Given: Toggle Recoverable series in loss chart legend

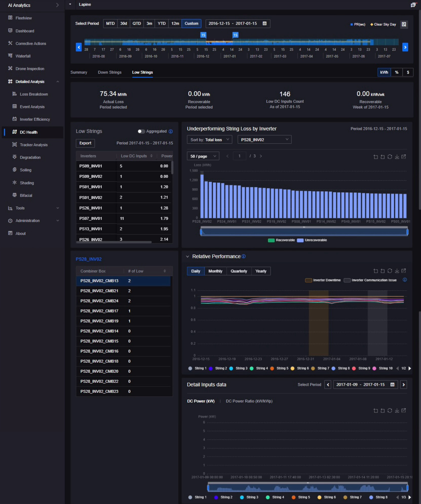Looking at the screenshot, I should tap(281, 240).
